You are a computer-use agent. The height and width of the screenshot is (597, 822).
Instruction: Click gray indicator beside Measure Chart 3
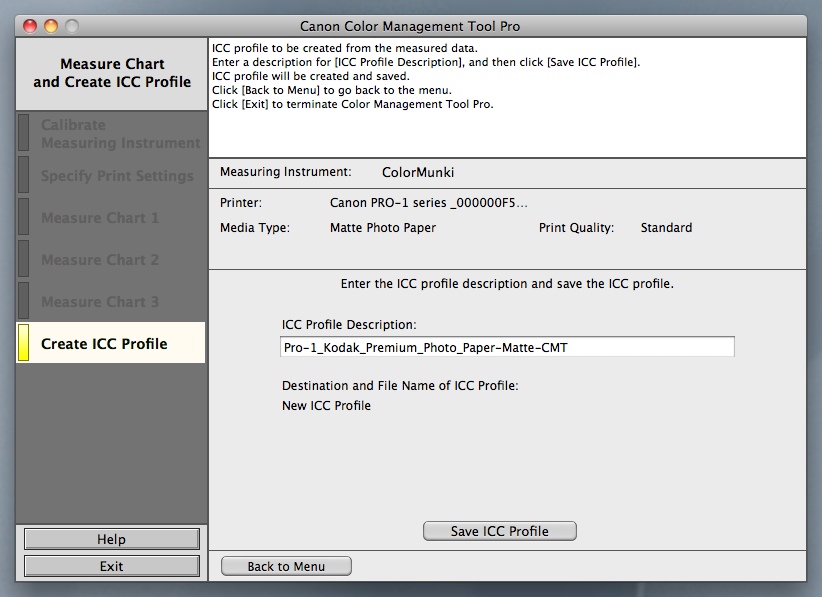coord(24,301)
